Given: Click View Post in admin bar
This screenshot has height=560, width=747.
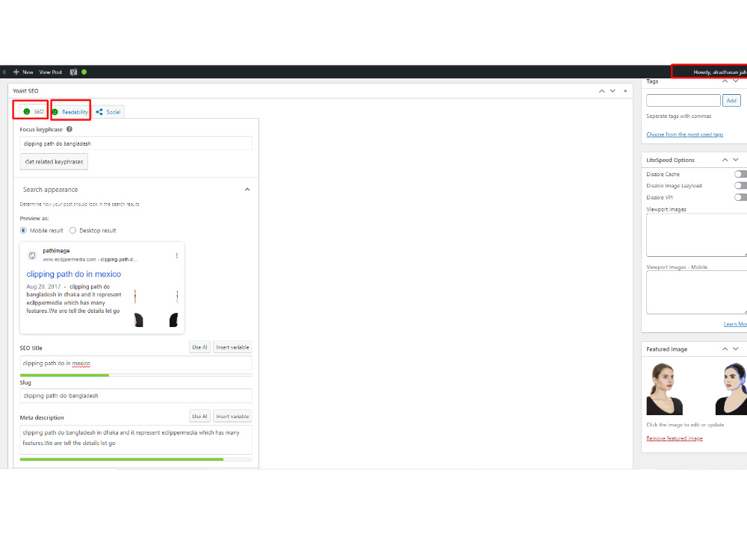Looking at the screenshot, I should click(x=51, y=72).
